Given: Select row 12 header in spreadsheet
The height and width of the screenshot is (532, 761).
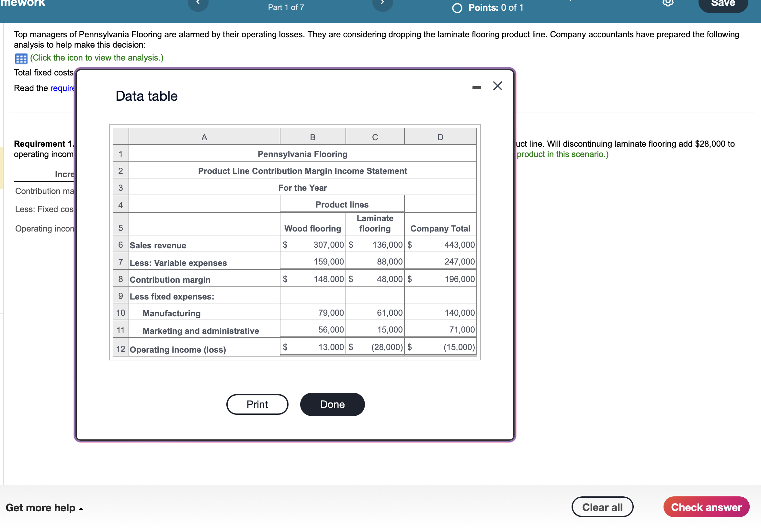Looking at the screenshot, I should (121, 349).
